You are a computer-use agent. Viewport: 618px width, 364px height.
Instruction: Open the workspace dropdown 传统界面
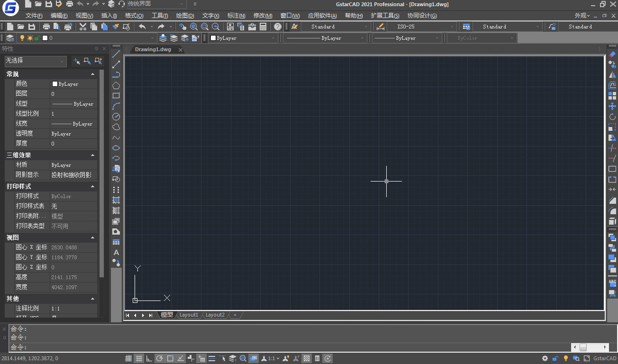click(157, 4)
